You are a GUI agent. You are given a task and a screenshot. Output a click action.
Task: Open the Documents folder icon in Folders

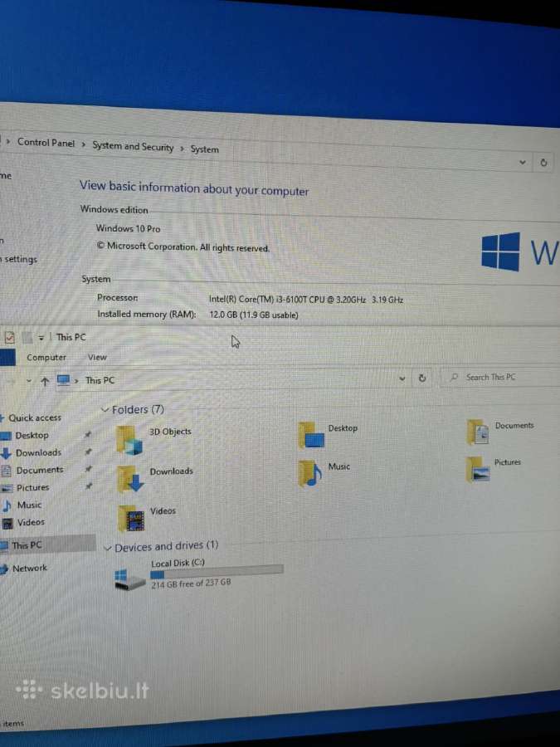pos(478,432)
